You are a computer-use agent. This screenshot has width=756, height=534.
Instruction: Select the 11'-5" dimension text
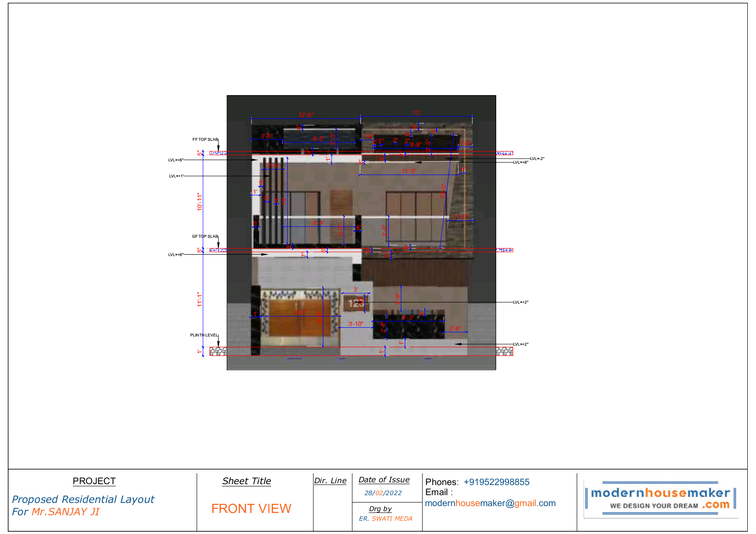click(409, 171)
